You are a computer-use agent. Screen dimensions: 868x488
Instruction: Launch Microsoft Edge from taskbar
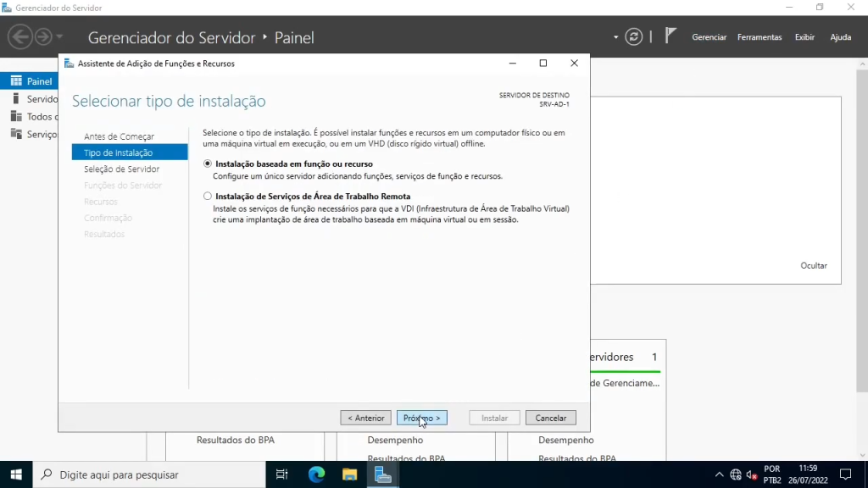[316, 474]
